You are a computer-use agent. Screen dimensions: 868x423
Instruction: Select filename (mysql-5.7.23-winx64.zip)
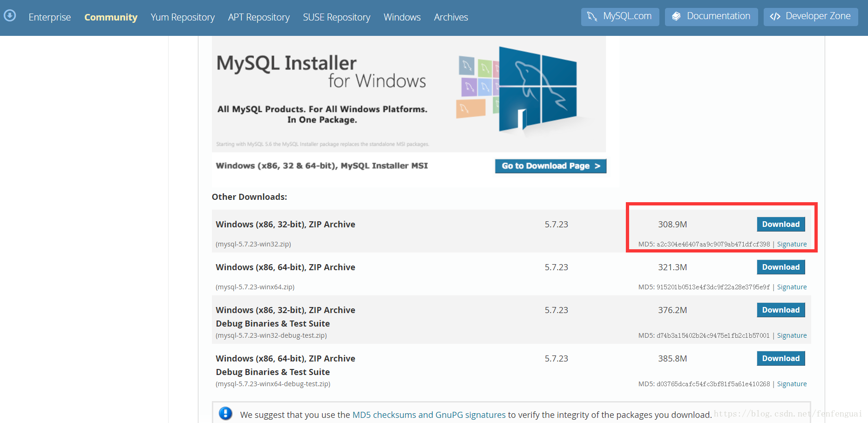pos(255,287)
